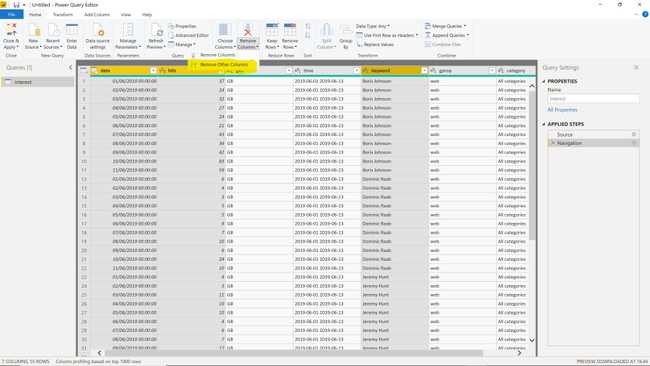Click the Manage Parameters icon
Screen dimensions: 650x366
click(128, 30)
